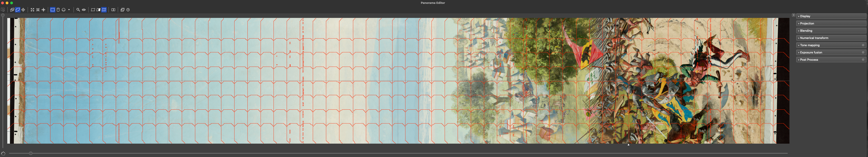The width and height of the screenshot is (868, 157).
Task: Choose the rectangle rectilinear projection icon
Action: (53, 10)
